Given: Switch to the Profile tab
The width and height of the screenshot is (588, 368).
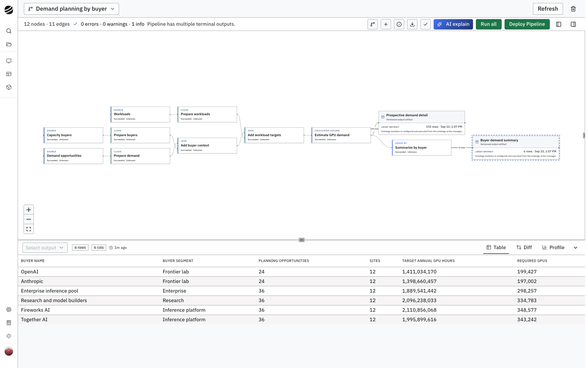Looking at the screenshot, I should coord(553,248).
